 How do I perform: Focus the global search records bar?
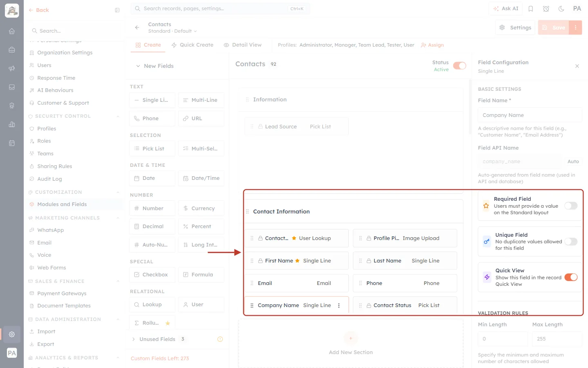coord(220,9)
